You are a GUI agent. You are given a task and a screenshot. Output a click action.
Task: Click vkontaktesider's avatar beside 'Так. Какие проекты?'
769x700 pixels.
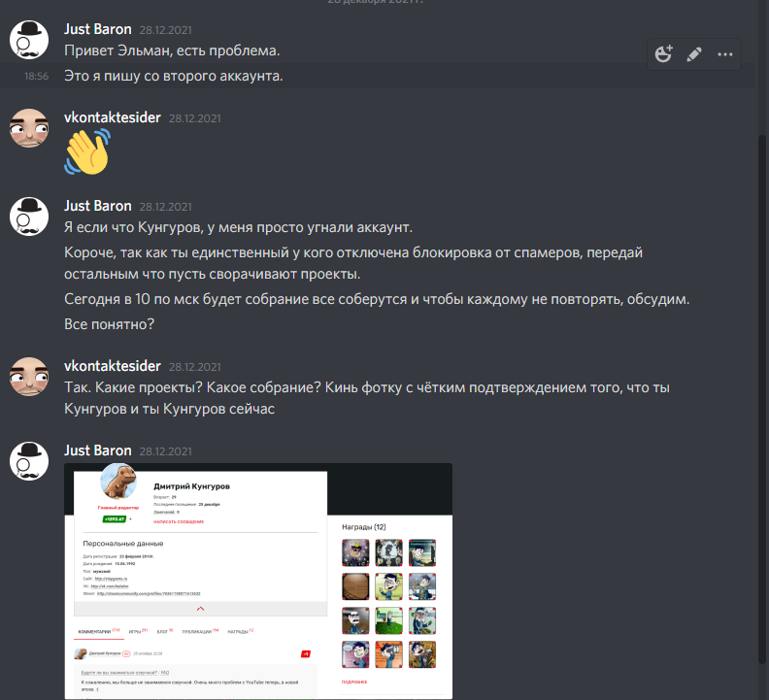(x=29, y=377)
